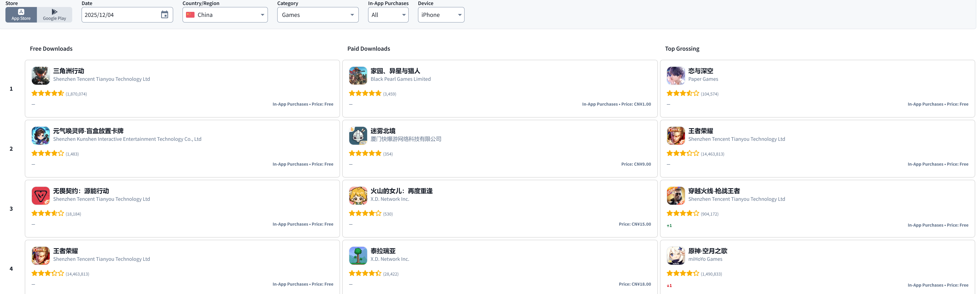Click the 迷雾北境 skull app icon
This screenshot has height=294, width=980.
click(358, 135)
